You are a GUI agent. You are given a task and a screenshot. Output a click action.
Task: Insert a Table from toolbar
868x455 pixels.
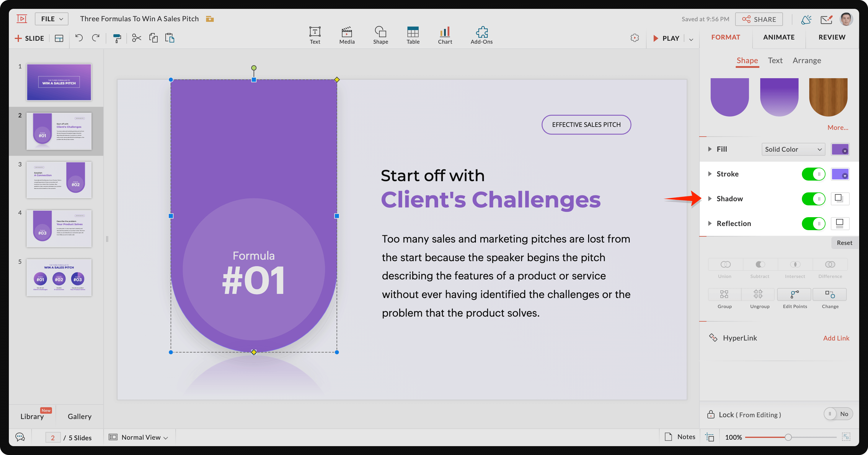(x=413, y=35)
